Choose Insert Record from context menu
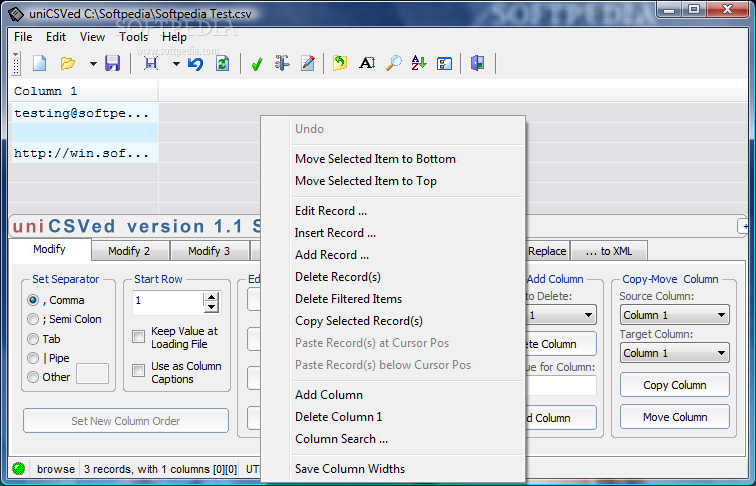This screenshot has height=486, width=756. pos(407,233)
